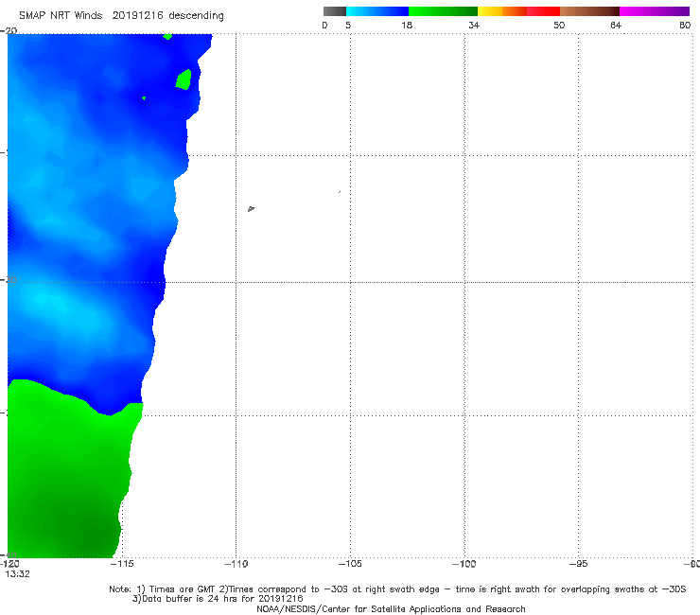Click the 'SMAP NRT Winds 20191216 descending' title
Viewport: 700px width, 615px height.
(121, 16)
